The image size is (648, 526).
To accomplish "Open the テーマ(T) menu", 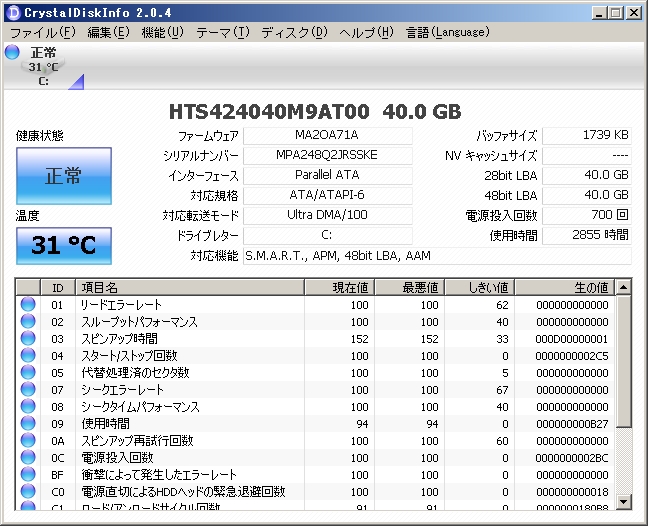I will (223, 32).
